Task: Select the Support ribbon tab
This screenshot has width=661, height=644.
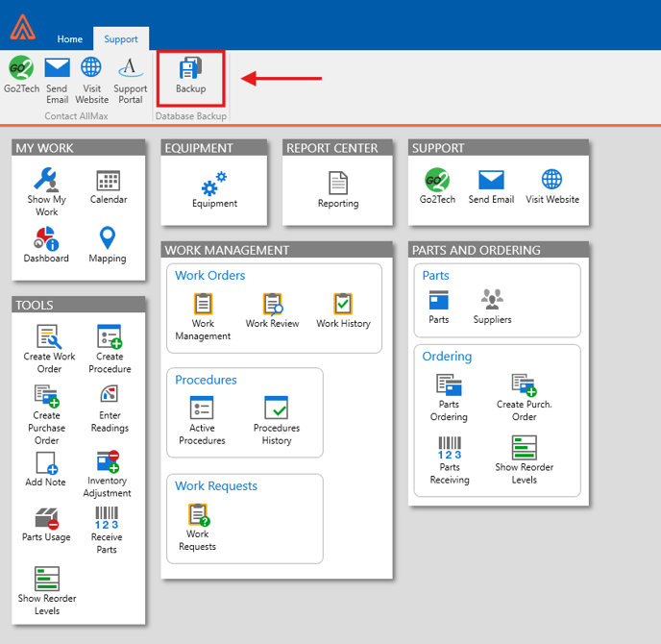Action: [121, 39]
